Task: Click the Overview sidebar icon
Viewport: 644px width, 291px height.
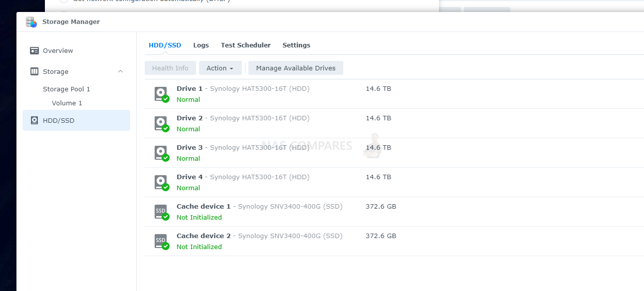Action: [x=34, y=50]
